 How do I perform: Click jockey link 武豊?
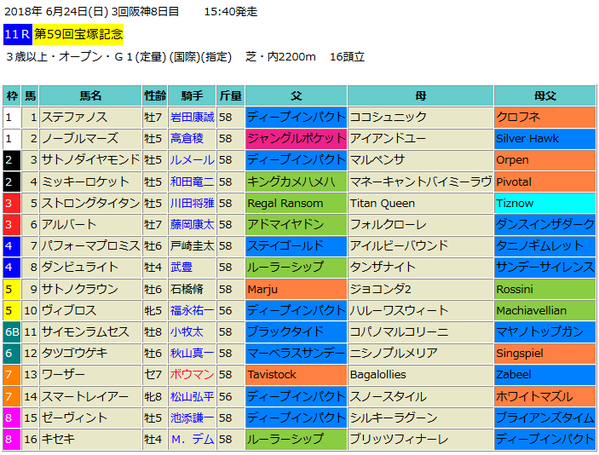pos(181,267)
